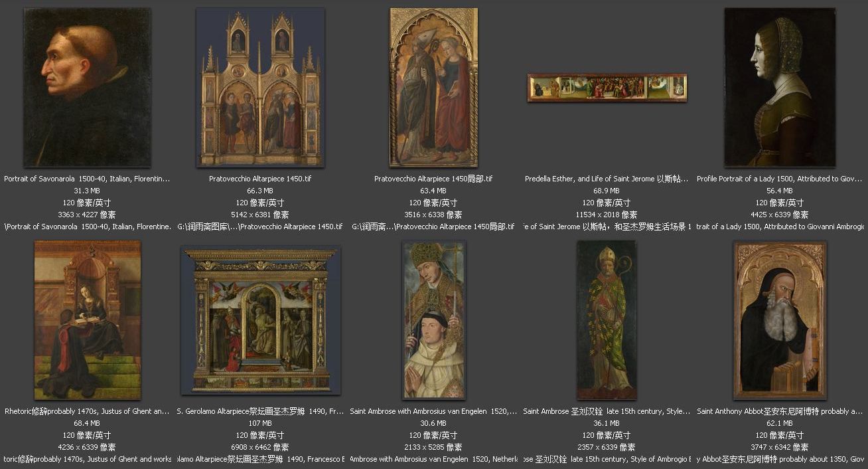Select the Saint Anthony Abbot thumbnail
The height and width of the screenshot is (469, 868).
pos(780,320)
